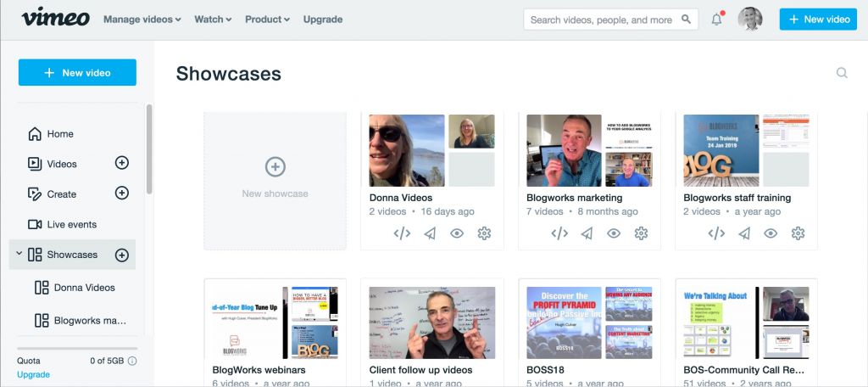Click the '7 videos • 8 months ago' text
This screenshot has width=868, height=387.
581,212
